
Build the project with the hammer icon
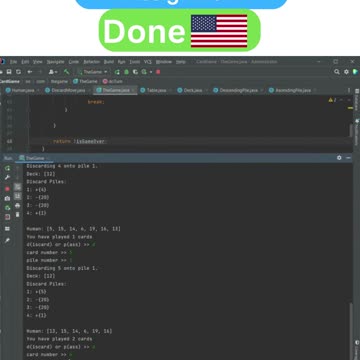(x=67, y=72)
